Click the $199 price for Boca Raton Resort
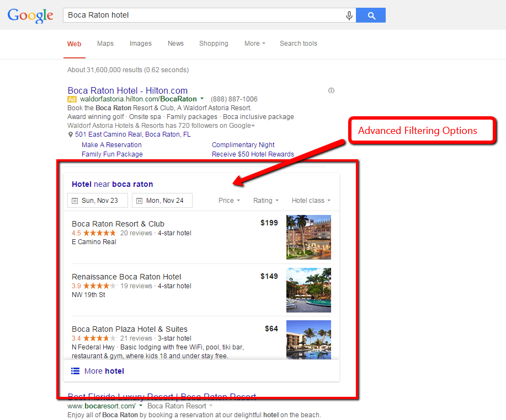The height and width of the screenshot is (420, 506). pos(269,223)
